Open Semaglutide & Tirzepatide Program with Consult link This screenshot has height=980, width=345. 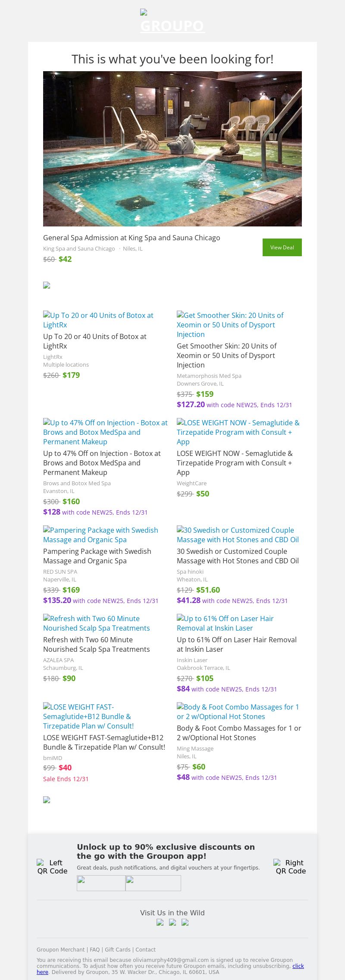coord(238,432)
